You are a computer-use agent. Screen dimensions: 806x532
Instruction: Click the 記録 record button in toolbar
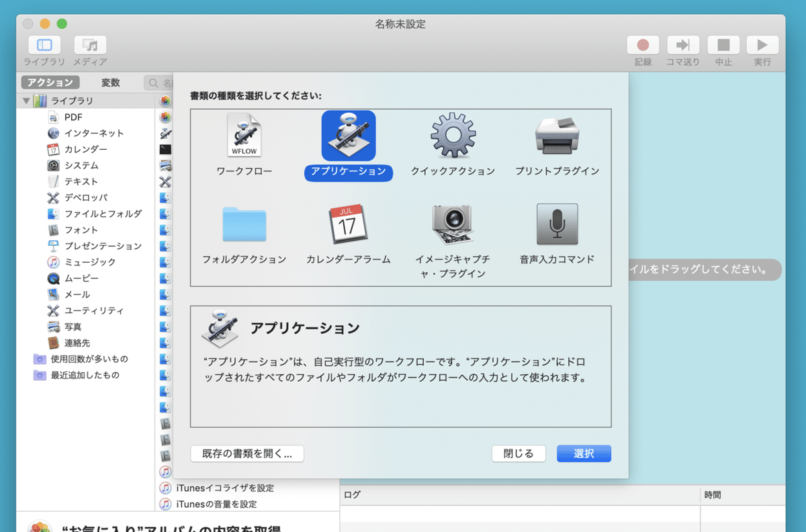[642, 45]
